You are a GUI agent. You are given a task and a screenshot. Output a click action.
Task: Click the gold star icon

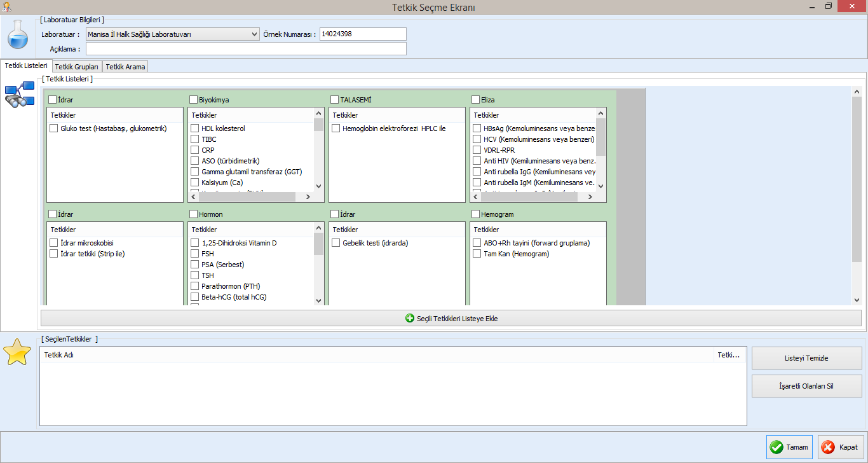point(17,352)
